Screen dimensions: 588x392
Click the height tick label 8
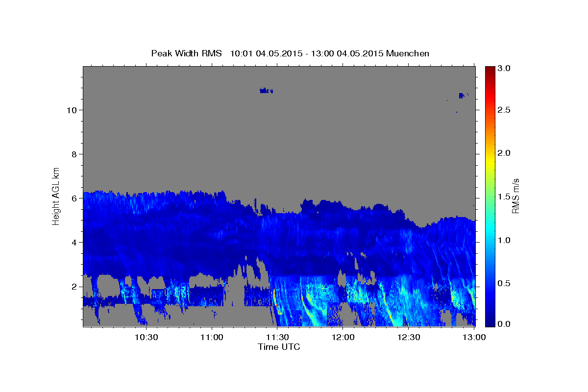pos(74,154)
